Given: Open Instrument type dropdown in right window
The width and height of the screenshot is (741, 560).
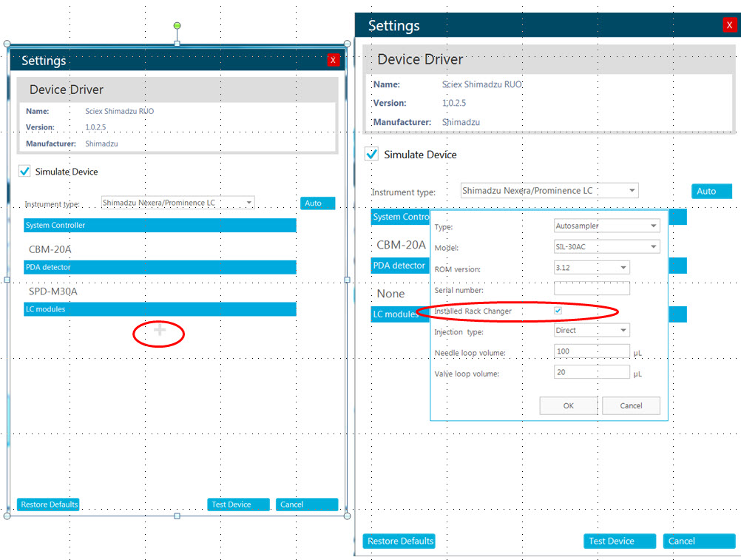Looking at the screenshot, I should pos(549,190).
